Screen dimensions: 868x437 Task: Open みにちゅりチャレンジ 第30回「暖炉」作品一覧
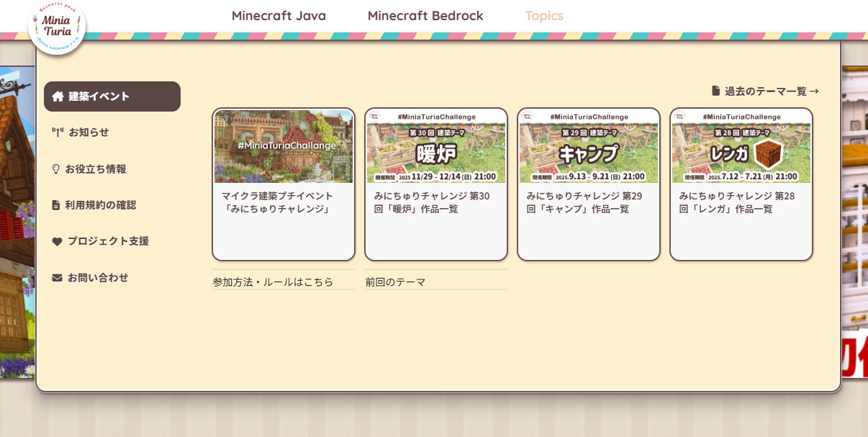(436, 202)
